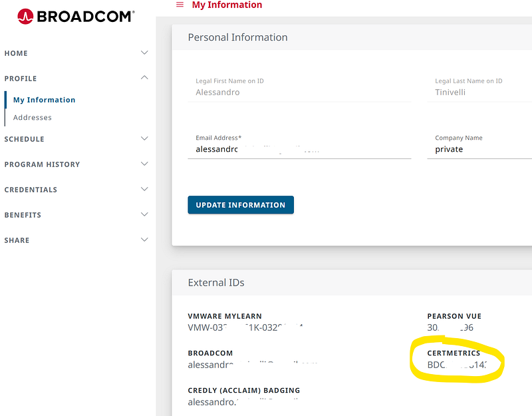Image resolution: width=532 pixels, height=416 pixels.
Task: Click the Legal First Name field
Action: pyautogui.click(x=299, y=93)
